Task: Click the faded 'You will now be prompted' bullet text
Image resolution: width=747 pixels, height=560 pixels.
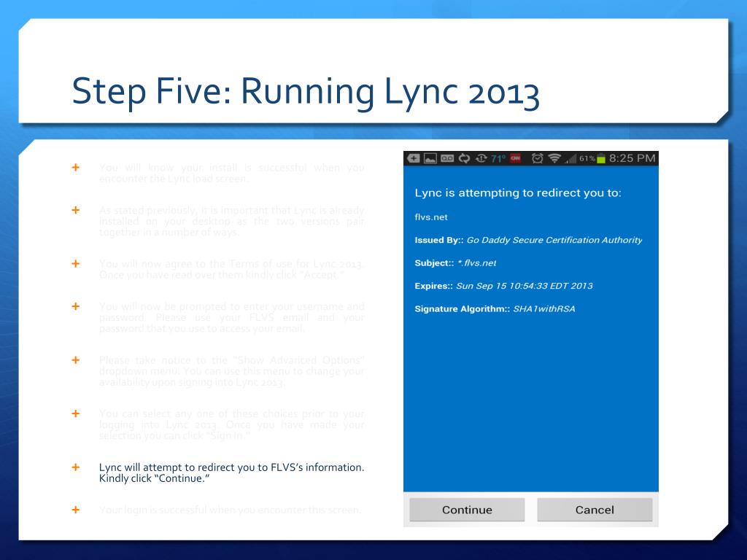Action: (x=231, y=317)
